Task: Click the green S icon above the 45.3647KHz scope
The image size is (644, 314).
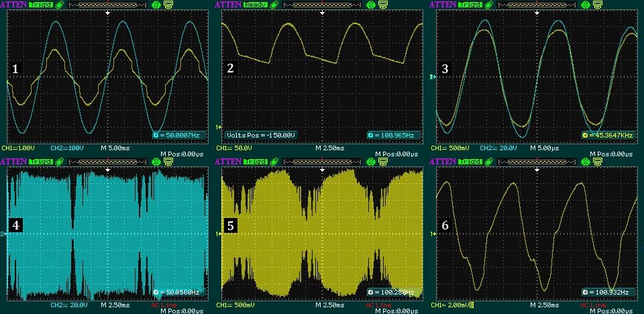Action: pos(585,5)
